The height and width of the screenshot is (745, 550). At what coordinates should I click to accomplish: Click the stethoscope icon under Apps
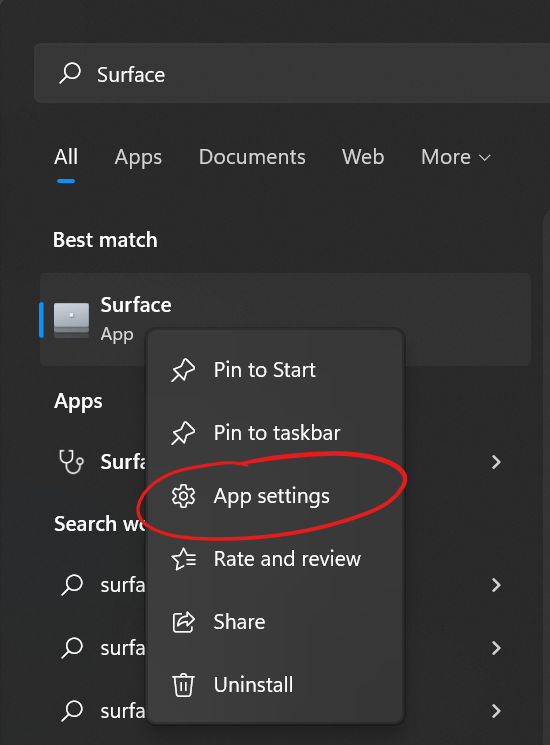[x=71, y=462]
